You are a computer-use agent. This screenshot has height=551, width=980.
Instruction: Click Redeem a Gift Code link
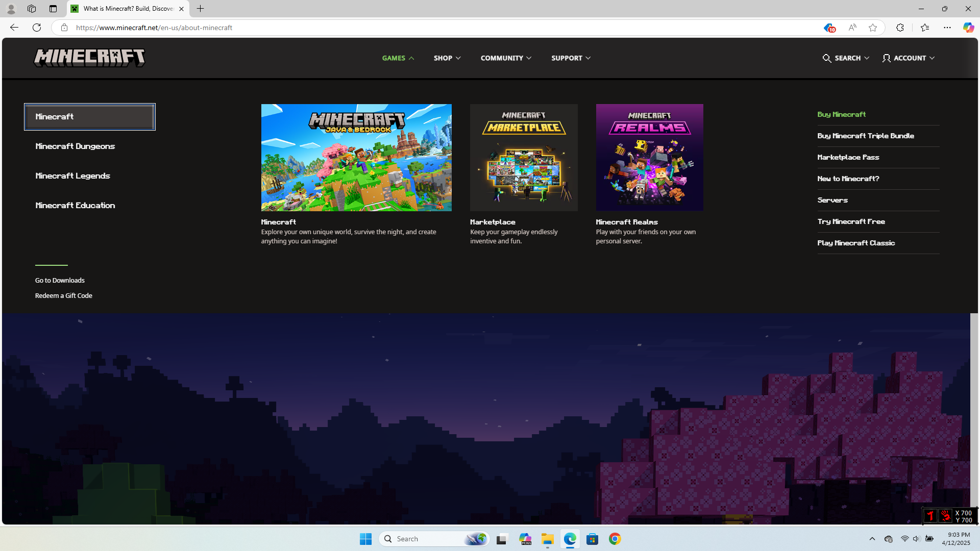click(x=64, y=295)
